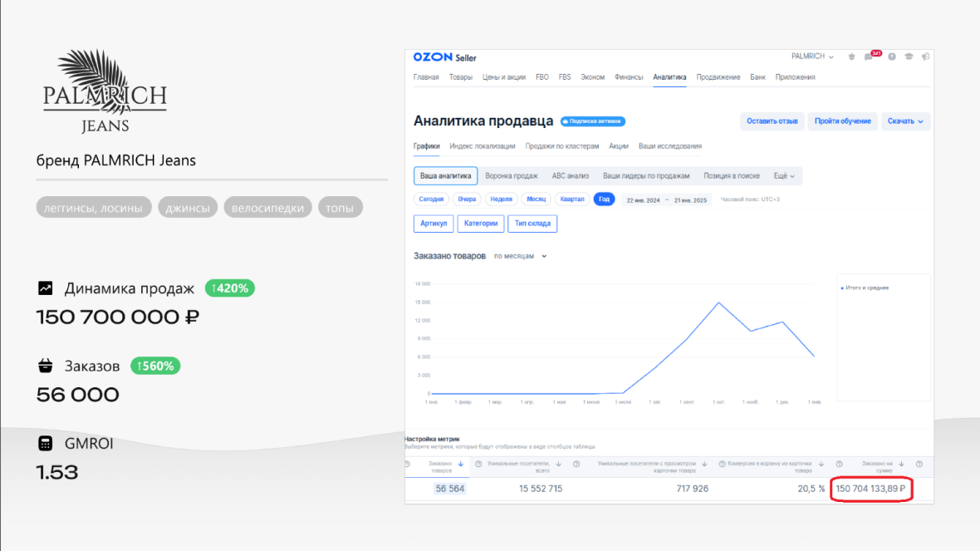Select the Месяц period filter
Viewport: 980px width, 551px height.
[536, 199]
